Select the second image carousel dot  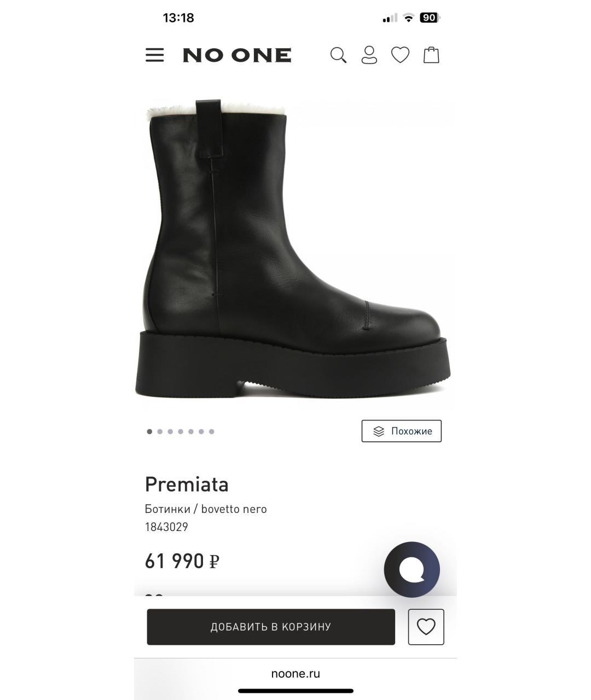click(160, 431)
